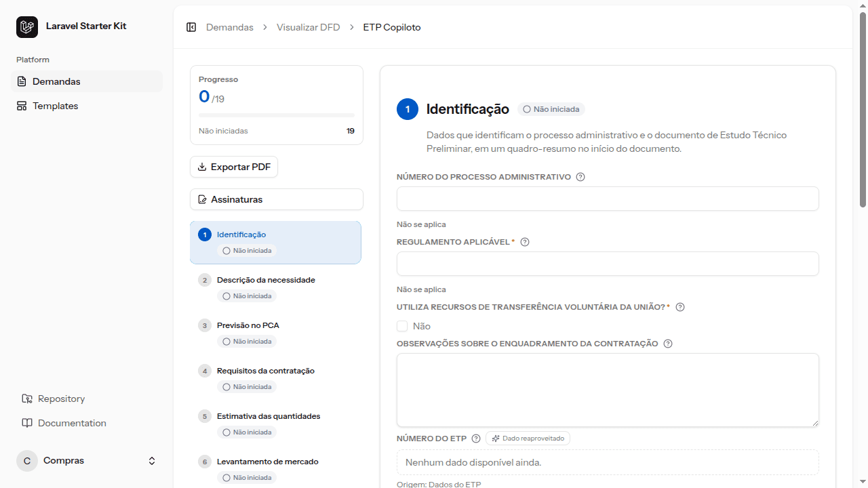Click help icon next to Número do ETP
The width and height of the screenshot is (868, 488).
click(x=476, y=439)
